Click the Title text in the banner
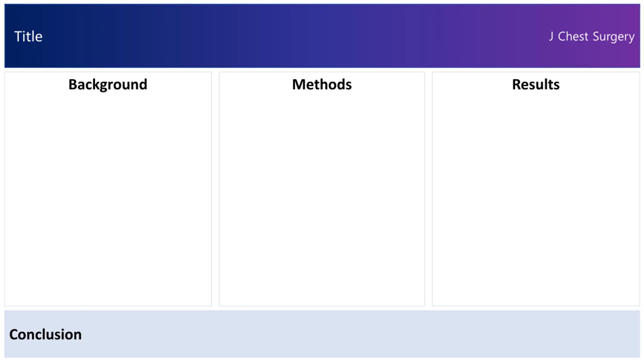Viewport: 644px width, 362px height. point(28,36)
